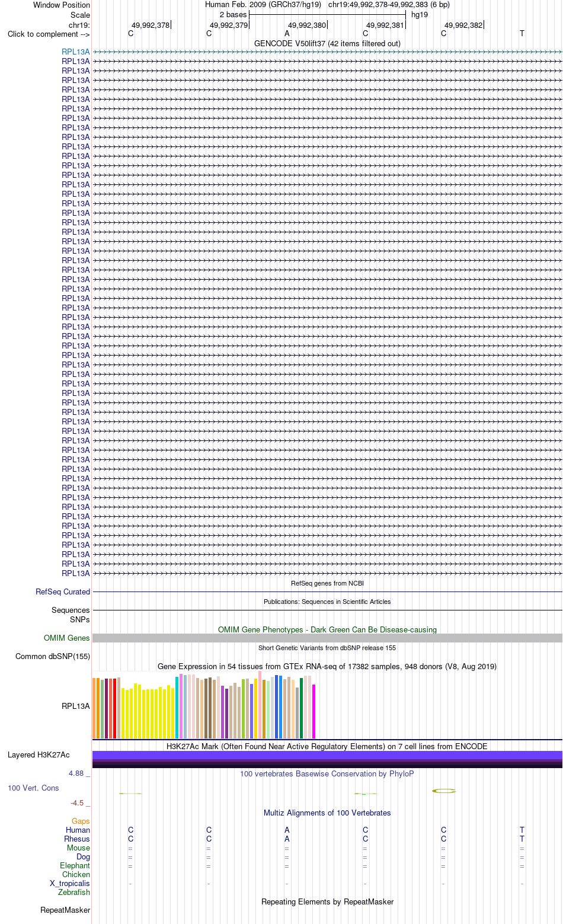Click the 'RefSeq genes from NCBI' heading

327,583
